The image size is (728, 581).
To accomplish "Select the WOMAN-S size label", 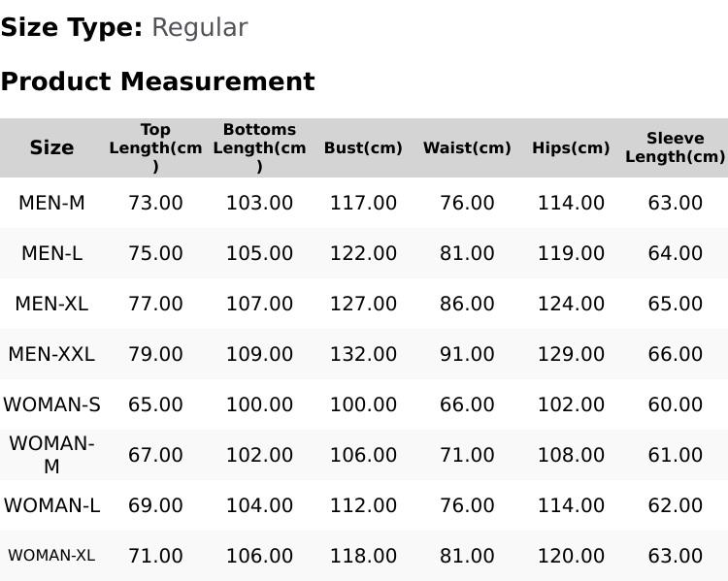I will 51,404.
